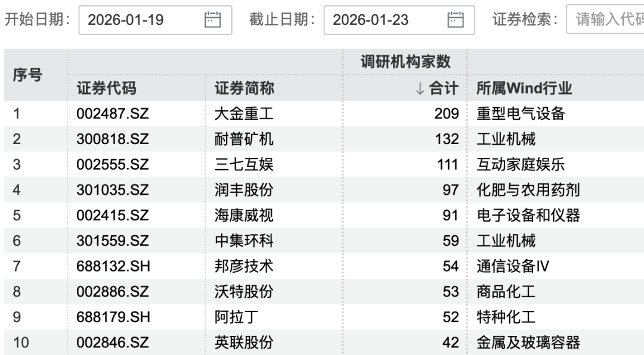Click stock code 688179.SH
The height and width of the screenshot is (355, 644).
click(113, 318)
